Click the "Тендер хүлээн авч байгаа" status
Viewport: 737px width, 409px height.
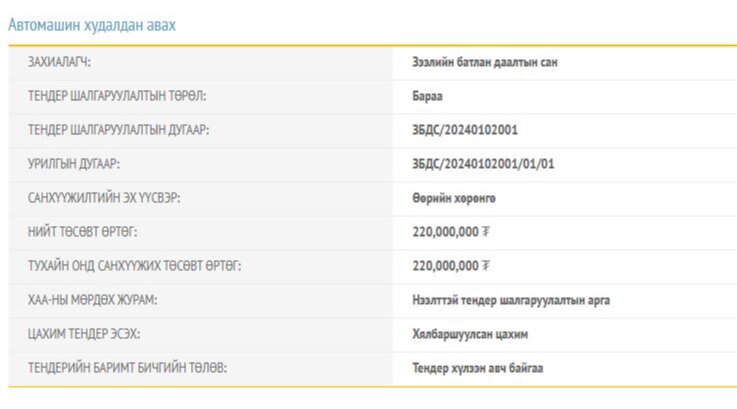477,368
